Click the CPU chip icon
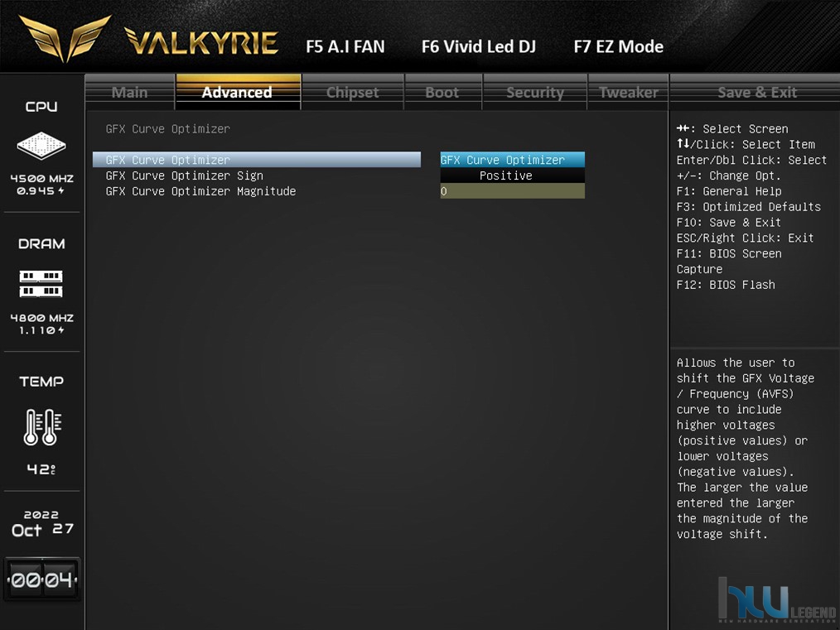Screen dimensions: 840x630 (41, 145)
